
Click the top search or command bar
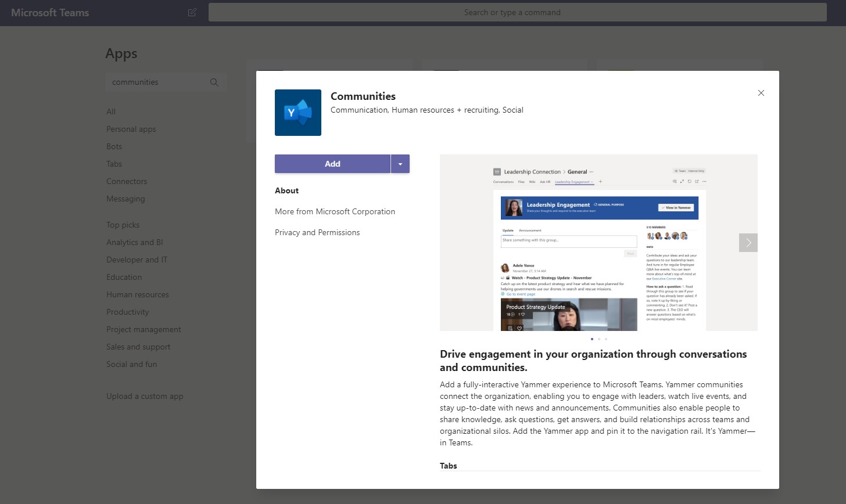pos(517,12)
